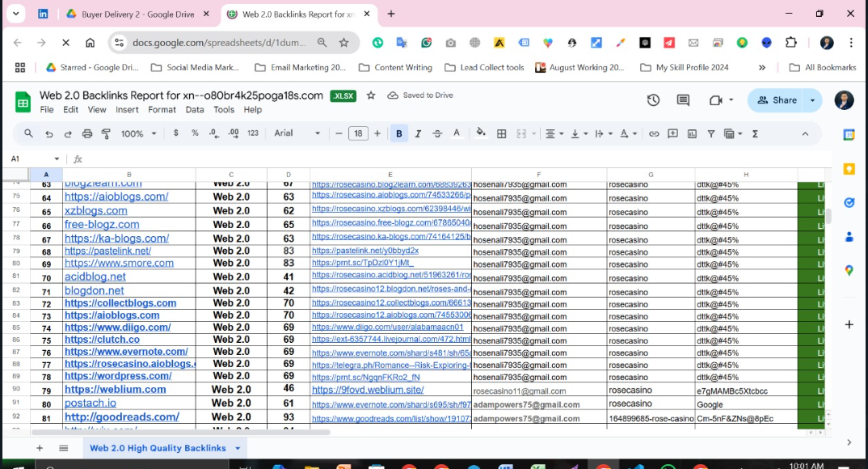Click the Text color picker
The height and width of the screenshot is (469, 868).
coord(457,133)
